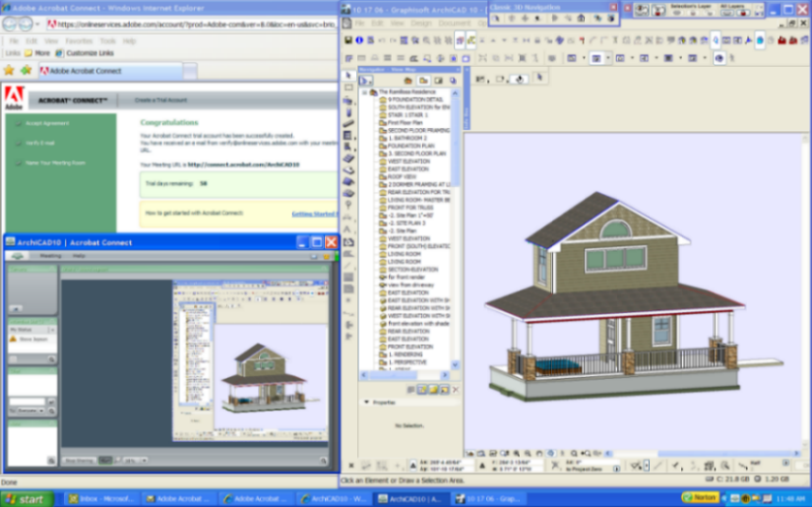Open zoom percent dropdown in Share pod
Viewport: 812px width, 507px height.
pos(144,461)
